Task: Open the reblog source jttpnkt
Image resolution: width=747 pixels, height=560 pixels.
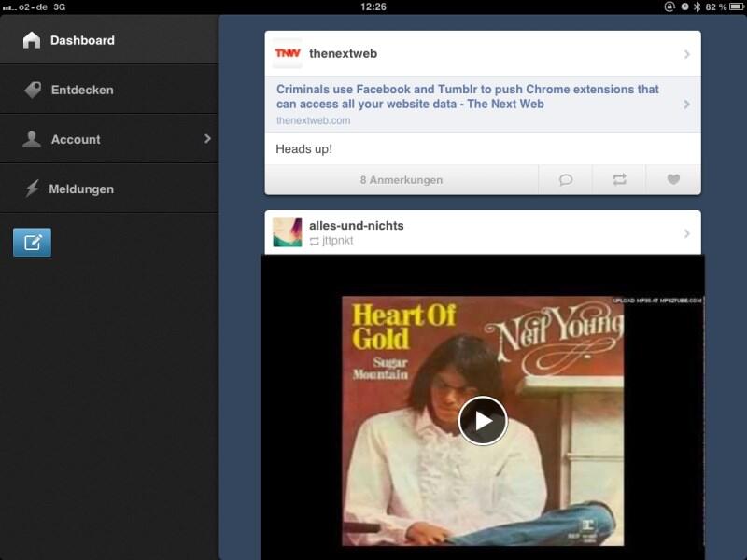Action: 338,241
